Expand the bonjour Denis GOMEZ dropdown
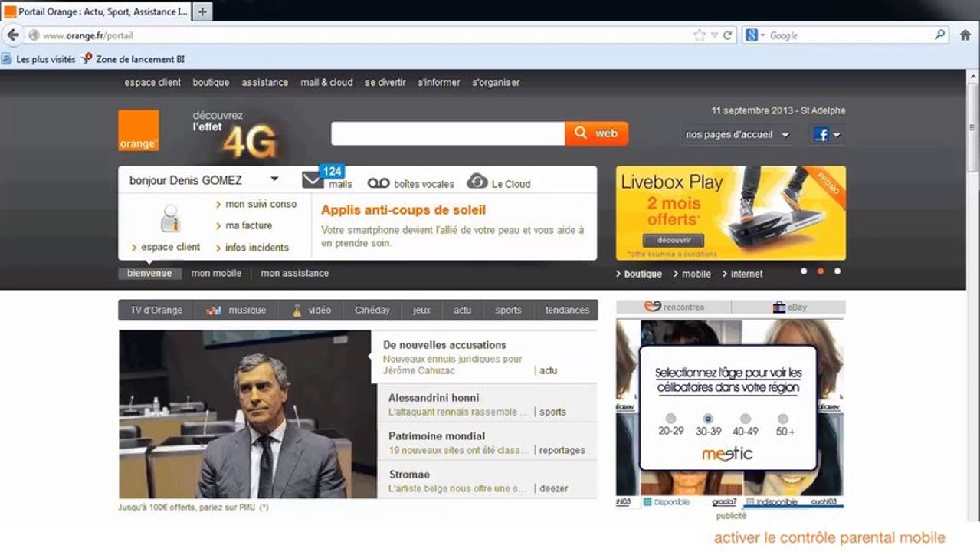This screenshot has height=552, width=980. [274, 180]
